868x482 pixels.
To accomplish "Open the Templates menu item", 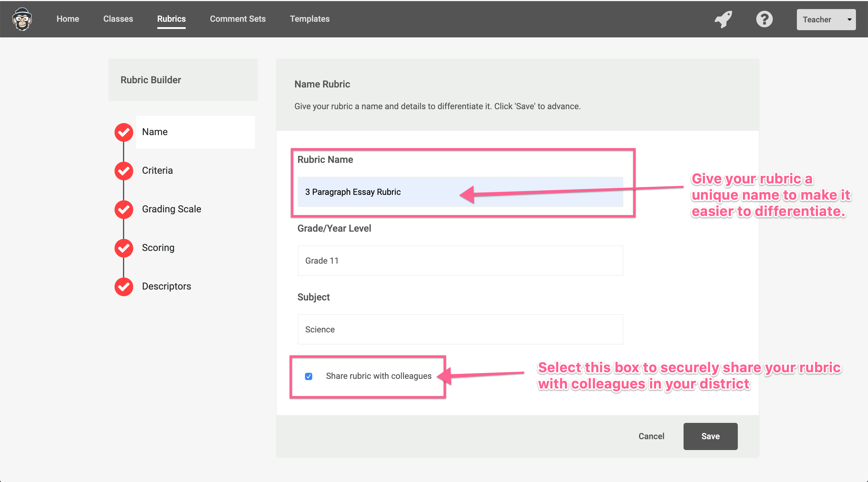I will [309, 19].
